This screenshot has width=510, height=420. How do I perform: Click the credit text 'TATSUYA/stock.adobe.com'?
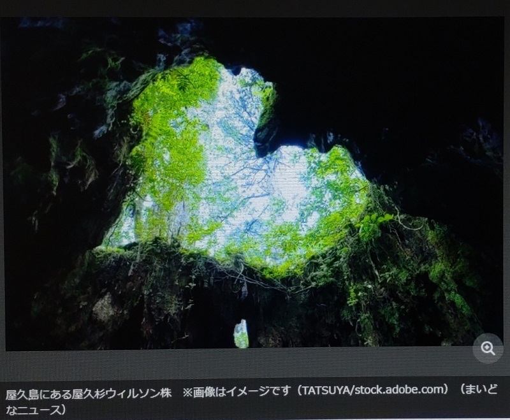(373, 389)
